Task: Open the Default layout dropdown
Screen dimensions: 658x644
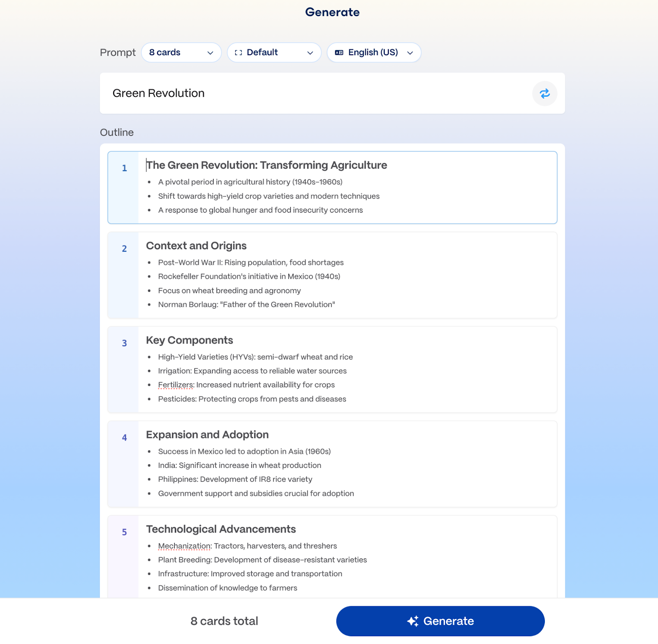Action: click(274, 53)
